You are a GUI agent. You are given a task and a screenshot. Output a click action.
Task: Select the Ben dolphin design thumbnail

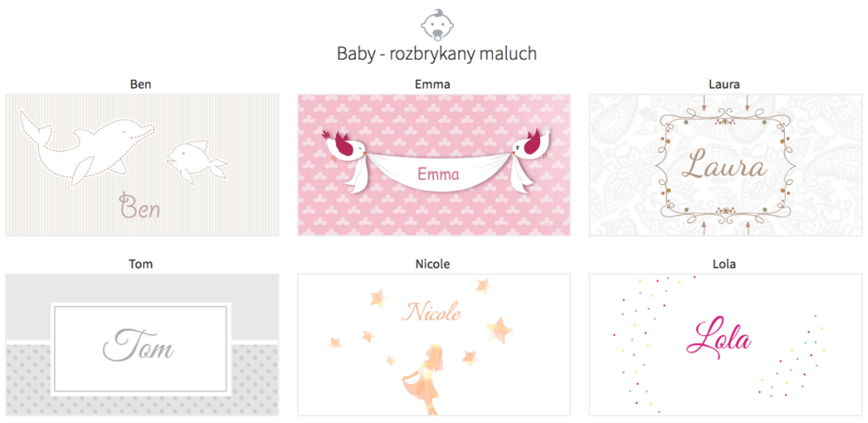(142, 165)
